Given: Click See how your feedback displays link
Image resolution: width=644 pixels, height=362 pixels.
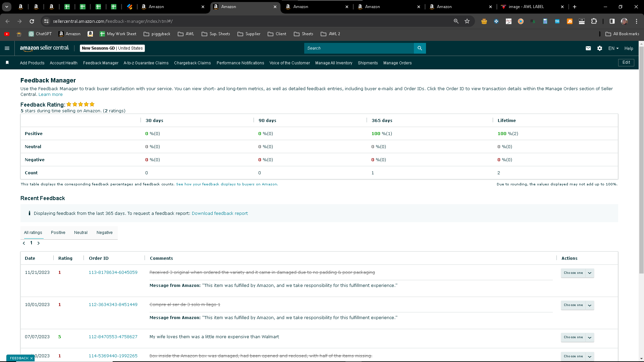Looking at the screenshot, I should click(227, 184).
